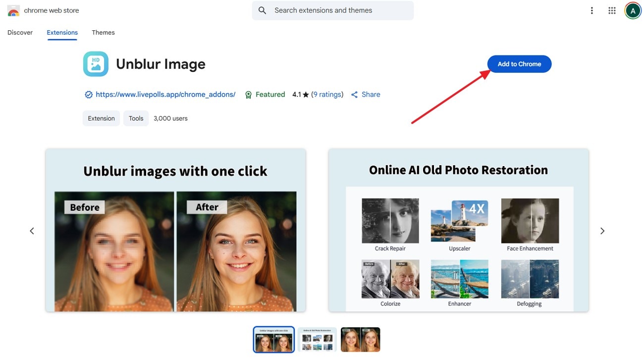
Task: Select the third before-after thumbnail
Action: point(360,340)
